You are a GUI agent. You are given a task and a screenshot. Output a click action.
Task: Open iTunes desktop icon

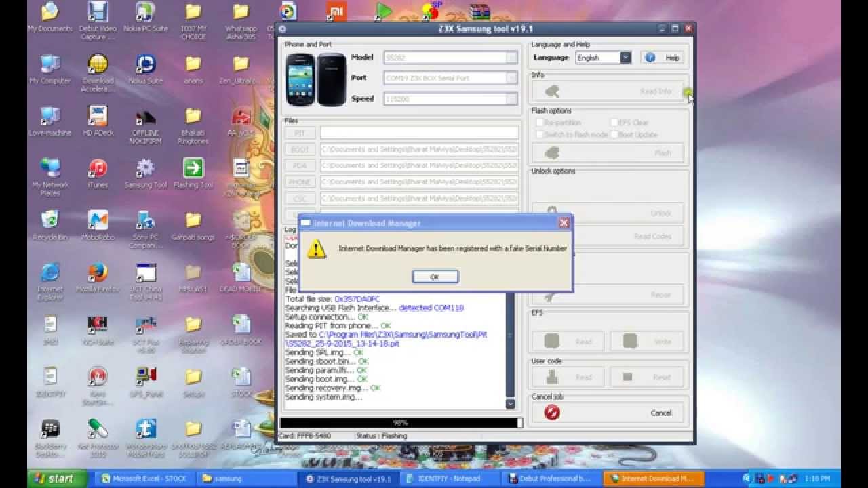pos(98,174)
